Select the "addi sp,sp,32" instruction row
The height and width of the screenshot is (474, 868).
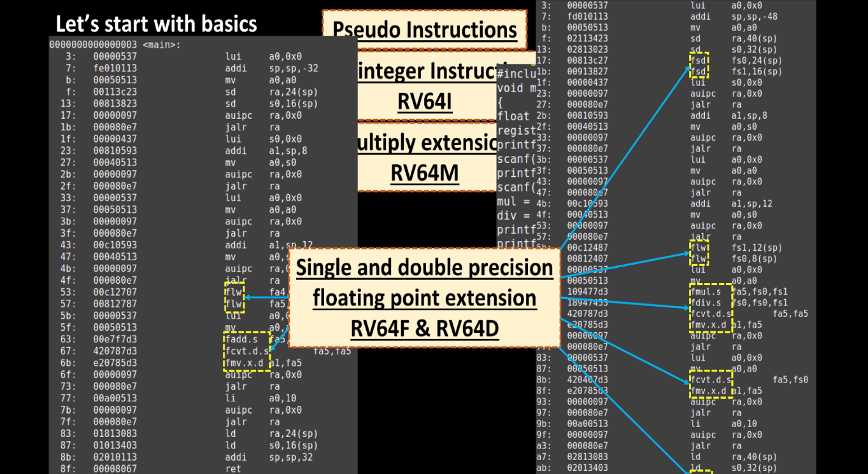click(x=191, y=457)
